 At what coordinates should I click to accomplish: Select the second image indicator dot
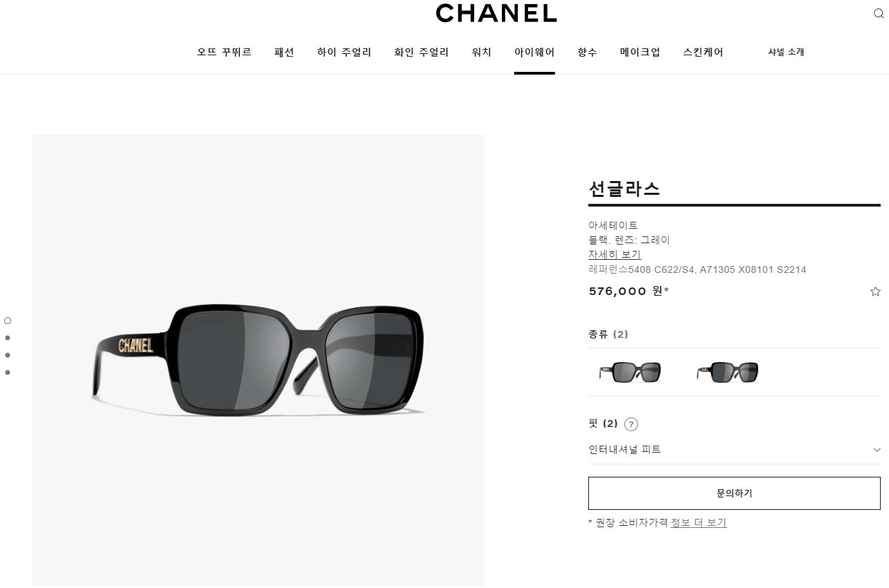pyautogui.click(x=8, y=338)
